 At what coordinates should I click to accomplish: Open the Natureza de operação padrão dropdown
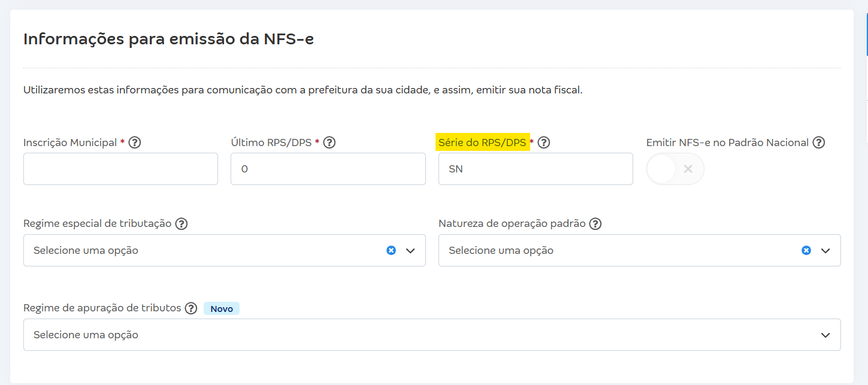(825, 250)
